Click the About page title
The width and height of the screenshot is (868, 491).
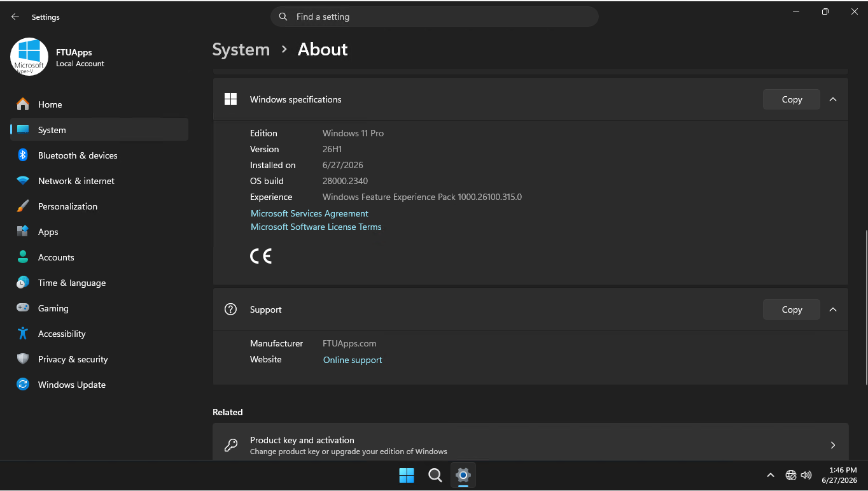[323, 50]
